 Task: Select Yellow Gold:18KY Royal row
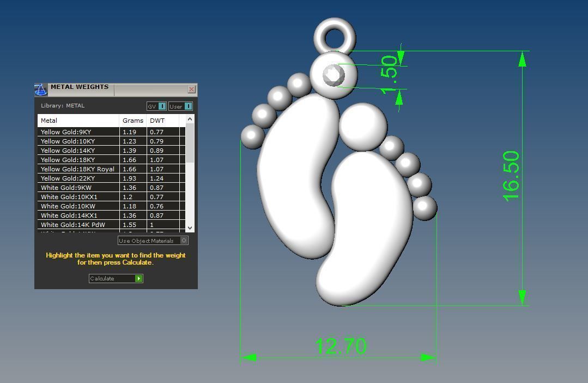(111, 169)
